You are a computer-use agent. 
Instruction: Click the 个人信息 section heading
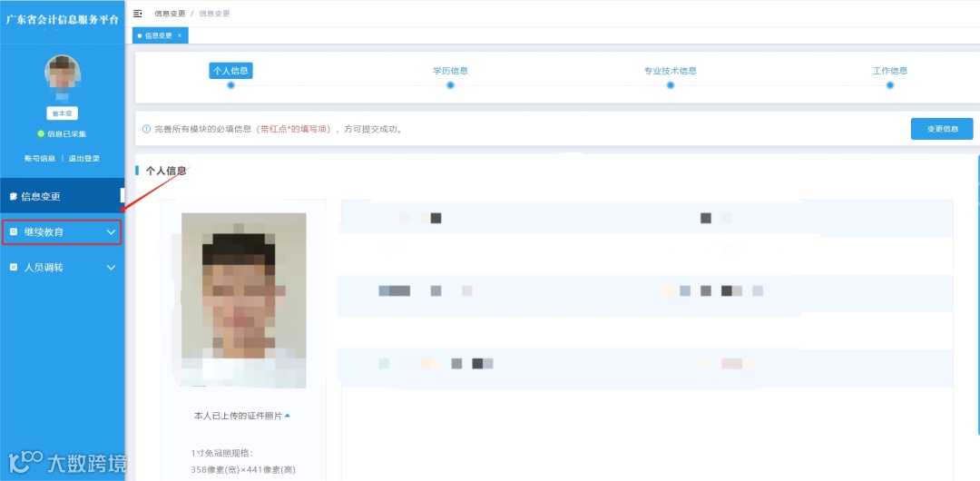pos(166,170)
